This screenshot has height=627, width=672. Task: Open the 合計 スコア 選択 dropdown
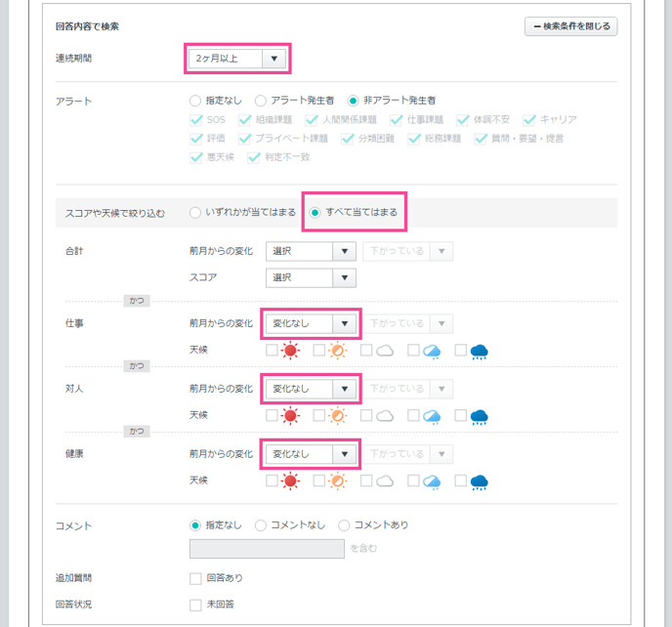click(x=311, y=277)
